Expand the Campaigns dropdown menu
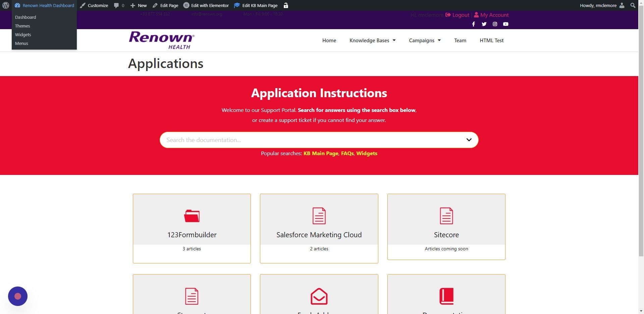This screenshot has height=314, width=644. point(425,41)
